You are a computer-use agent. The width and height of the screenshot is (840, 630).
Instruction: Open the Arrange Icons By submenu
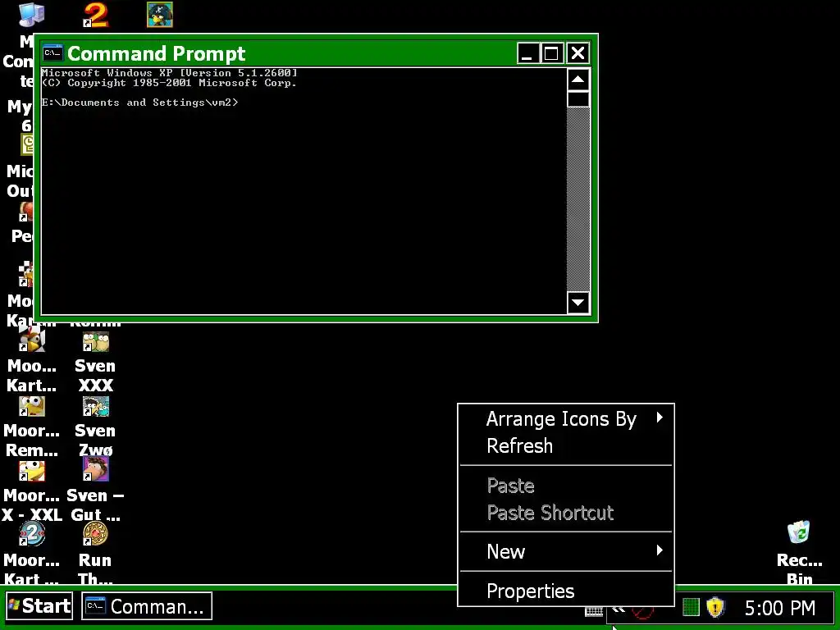pos(566,419)
